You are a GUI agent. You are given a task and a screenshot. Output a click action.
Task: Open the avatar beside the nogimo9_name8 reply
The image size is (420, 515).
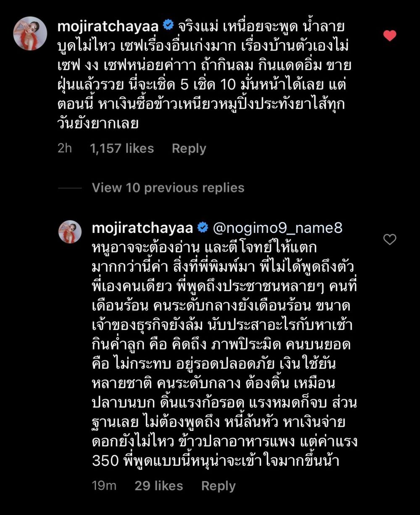70,232
